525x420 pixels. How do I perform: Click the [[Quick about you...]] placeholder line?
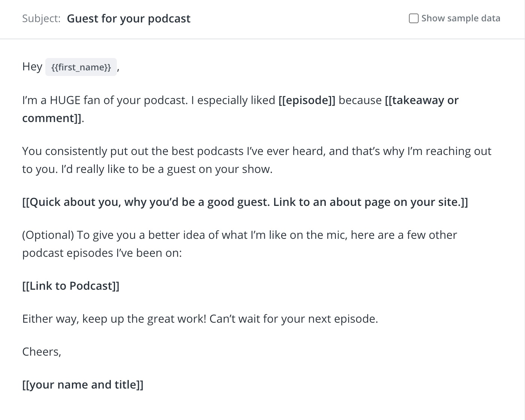pos(245,202)
